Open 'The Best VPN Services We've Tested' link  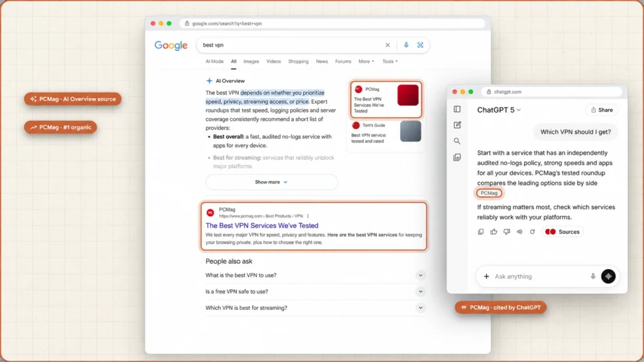(262, 226)
